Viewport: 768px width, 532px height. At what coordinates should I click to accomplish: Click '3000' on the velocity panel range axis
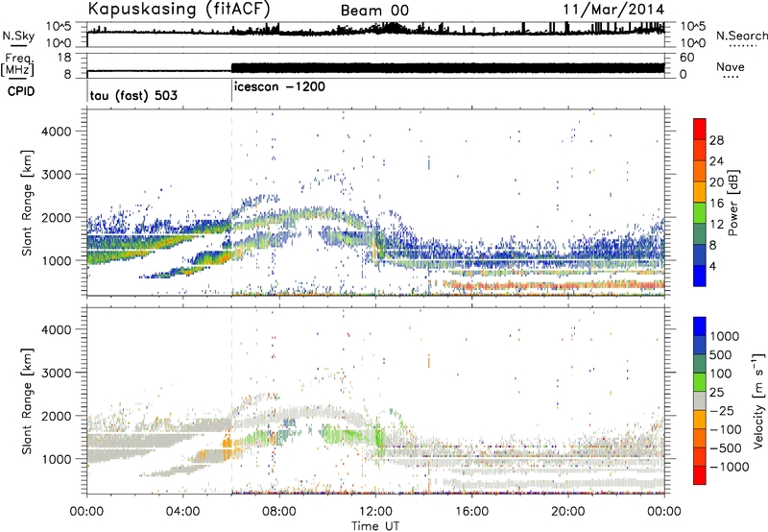(x=57, y=373)
